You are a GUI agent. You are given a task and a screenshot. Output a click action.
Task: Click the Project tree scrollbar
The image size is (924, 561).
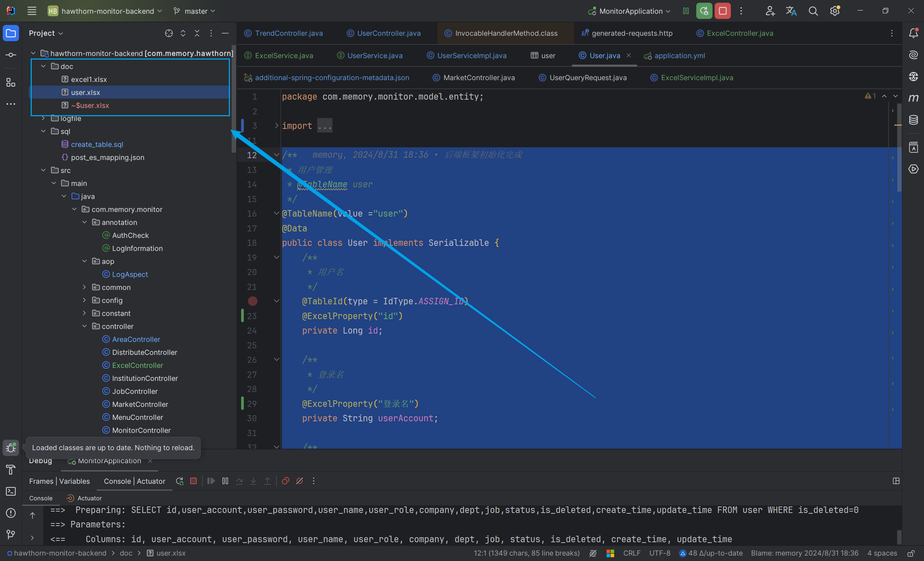tap(234, 99)
